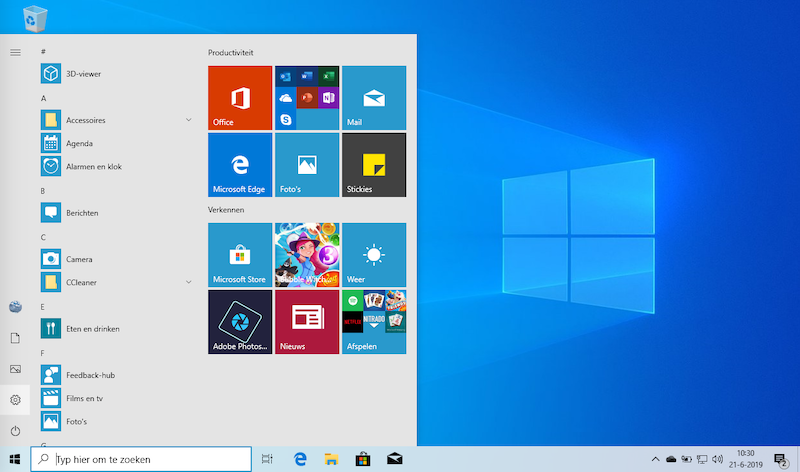Click the Verkennen group header
The image size is (800, 472).
point(226,210)
